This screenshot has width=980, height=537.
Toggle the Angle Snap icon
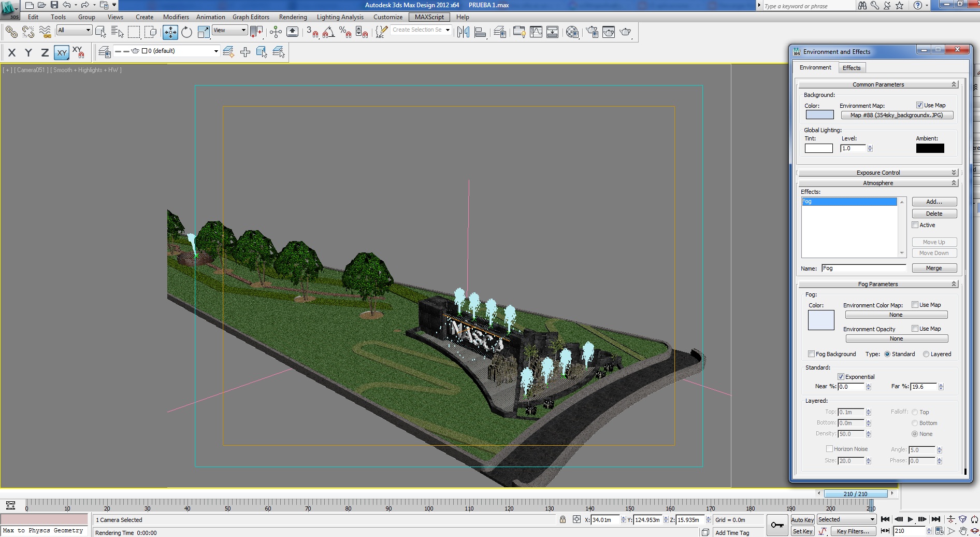pos(329,32)
